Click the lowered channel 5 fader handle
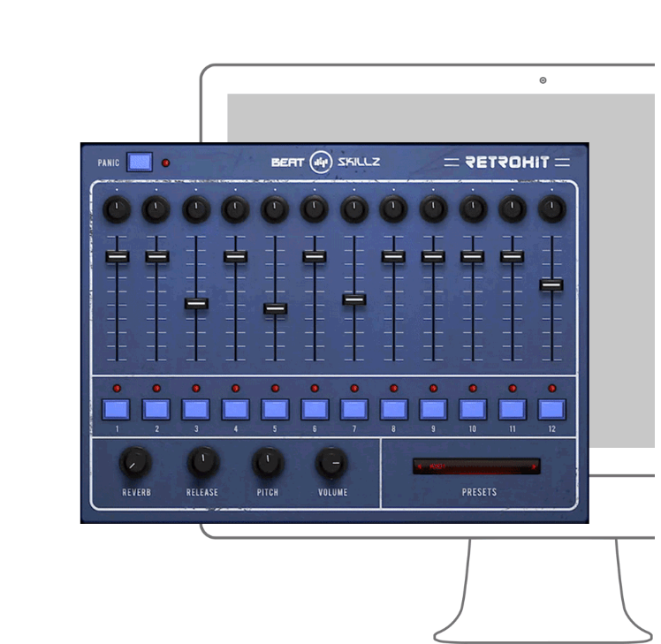This screenshot has width=661, height=644. (276, 308)
